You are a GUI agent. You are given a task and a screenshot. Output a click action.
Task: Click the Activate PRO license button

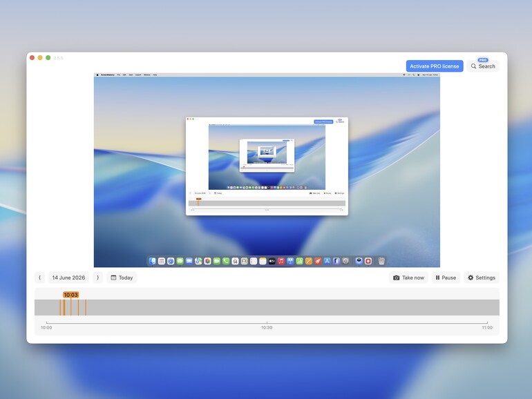[435, 66]
